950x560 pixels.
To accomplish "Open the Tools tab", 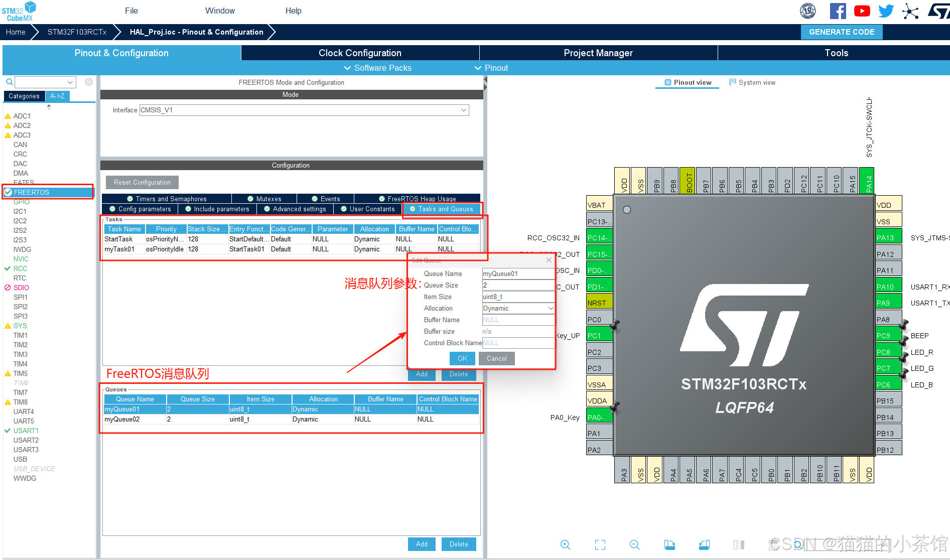I will point(836,53).
